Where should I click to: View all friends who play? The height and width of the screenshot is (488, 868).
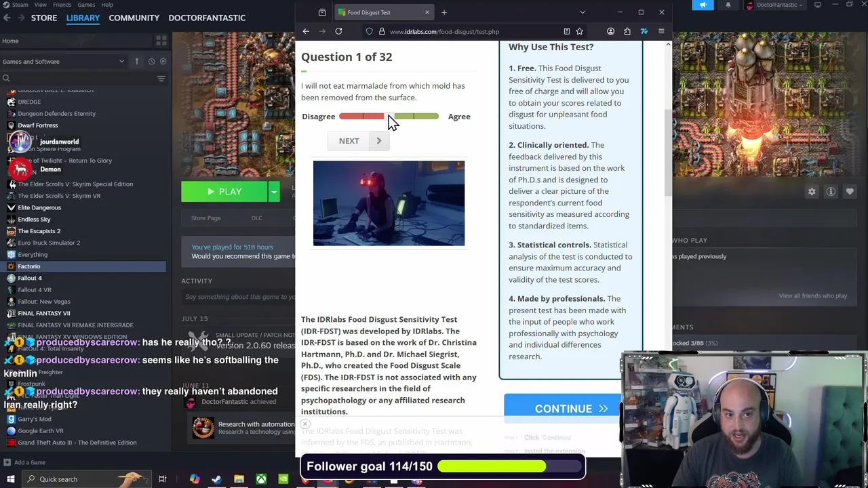812,296
